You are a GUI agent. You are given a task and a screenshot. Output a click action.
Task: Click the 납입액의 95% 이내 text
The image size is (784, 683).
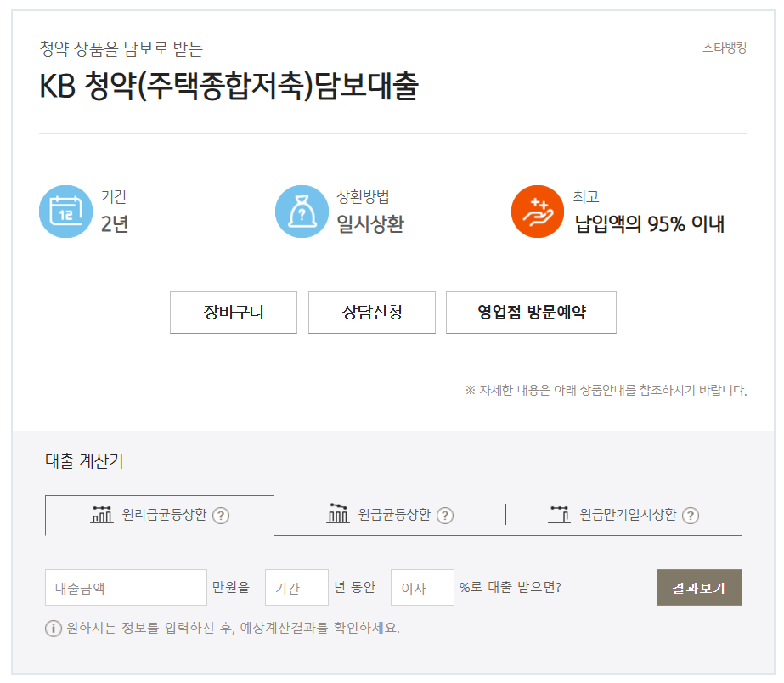(649, 224)
